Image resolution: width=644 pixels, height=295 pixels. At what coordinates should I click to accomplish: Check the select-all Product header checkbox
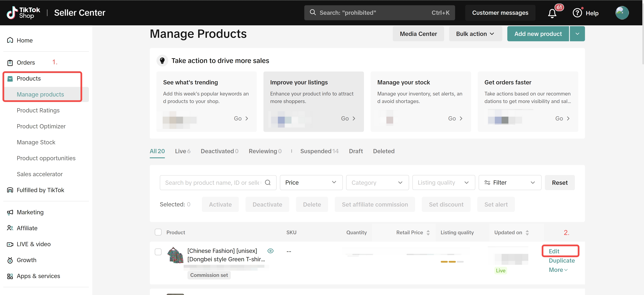click(158, 232)
